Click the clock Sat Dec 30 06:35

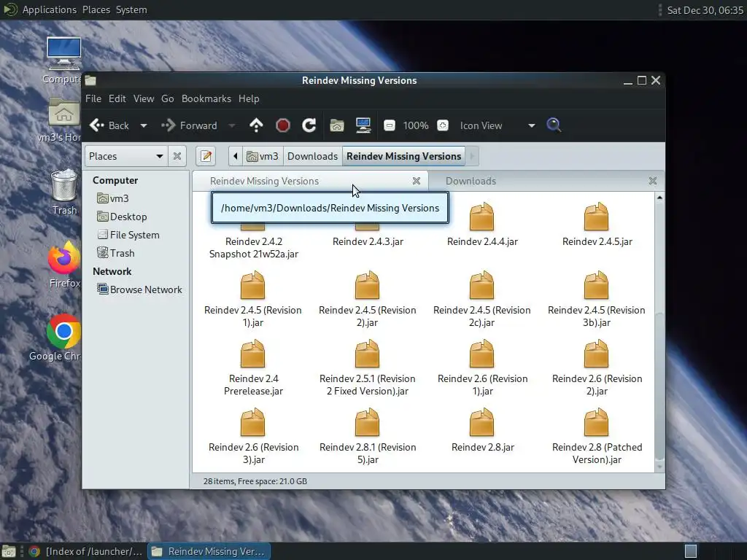pos(705,10)
